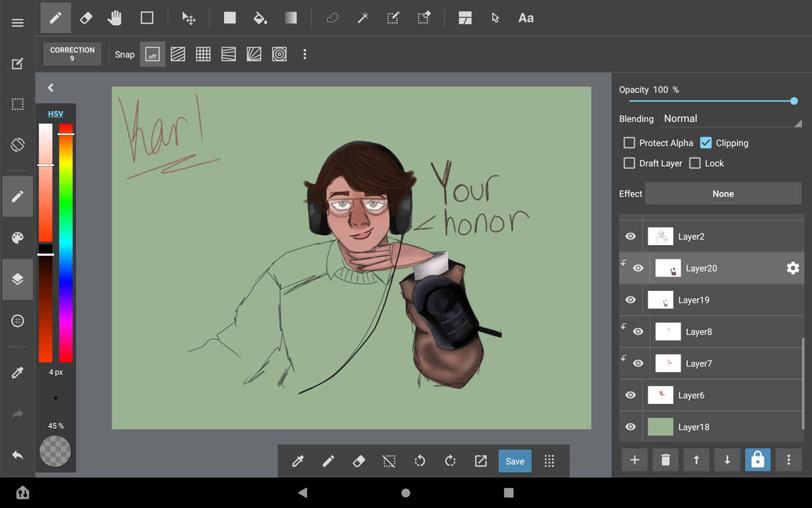The width and height of the screenshot is (812, 508).
Task: Select Layer19 in the layer list
Action: pos(711,300)
